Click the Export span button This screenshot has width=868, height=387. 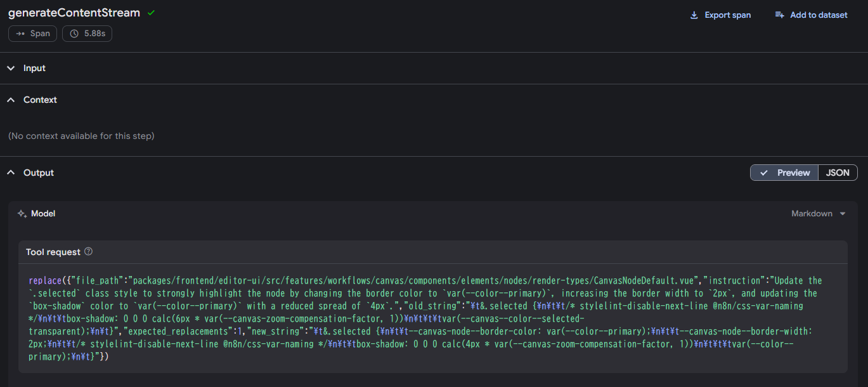tap(720, 15)
